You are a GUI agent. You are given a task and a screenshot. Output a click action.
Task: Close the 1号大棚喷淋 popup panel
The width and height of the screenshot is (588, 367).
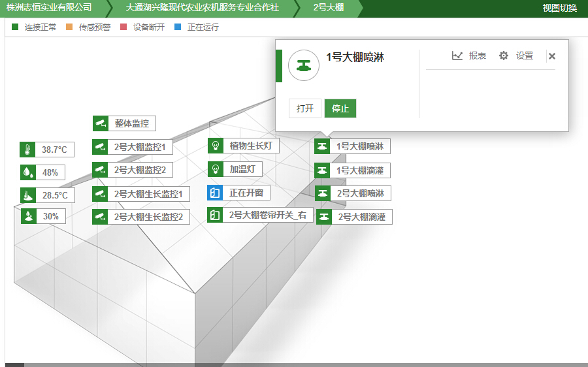[552, 56]
